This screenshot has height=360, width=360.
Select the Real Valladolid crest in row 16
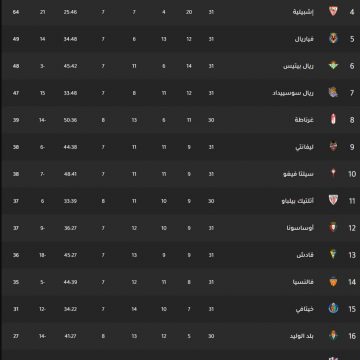tap(333, 336)
